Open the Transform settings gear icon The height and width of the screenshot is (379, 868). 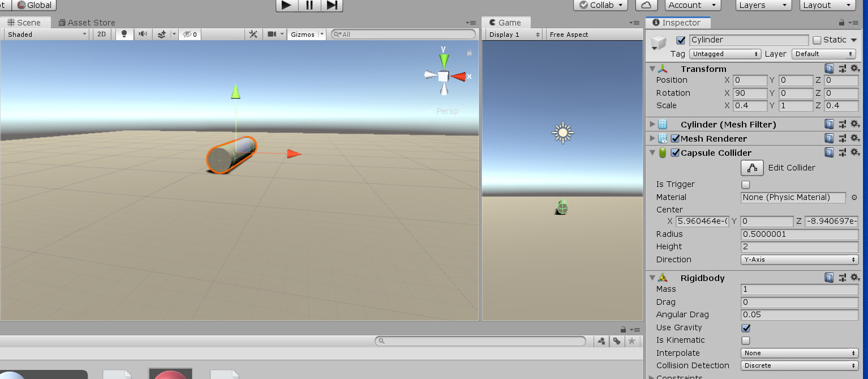854,68
